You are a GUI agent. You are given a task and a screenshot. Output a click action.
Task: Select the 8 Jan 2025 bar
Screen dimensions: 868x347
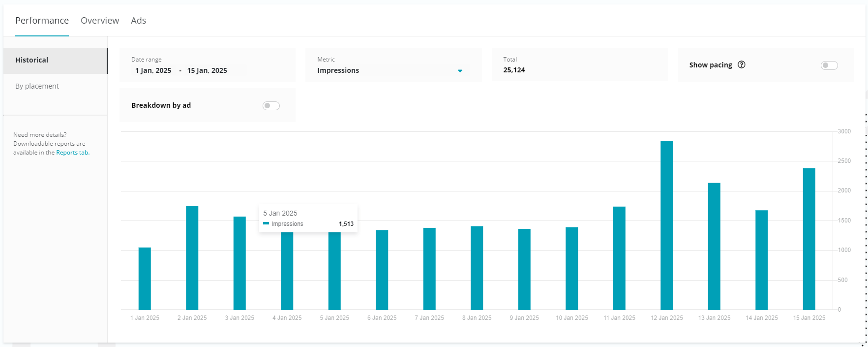coord(477,268)
